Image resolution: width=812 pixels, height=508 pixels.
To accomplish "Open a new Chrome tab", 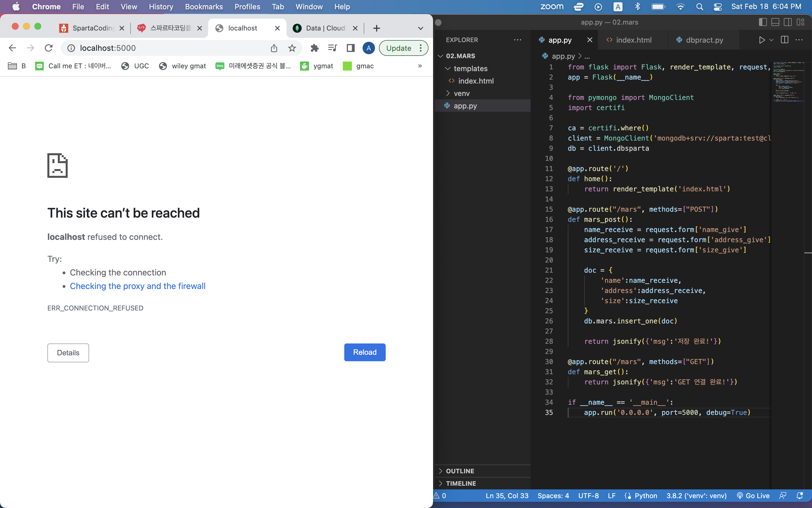I will pyautogui.click(x=376, y=28).
